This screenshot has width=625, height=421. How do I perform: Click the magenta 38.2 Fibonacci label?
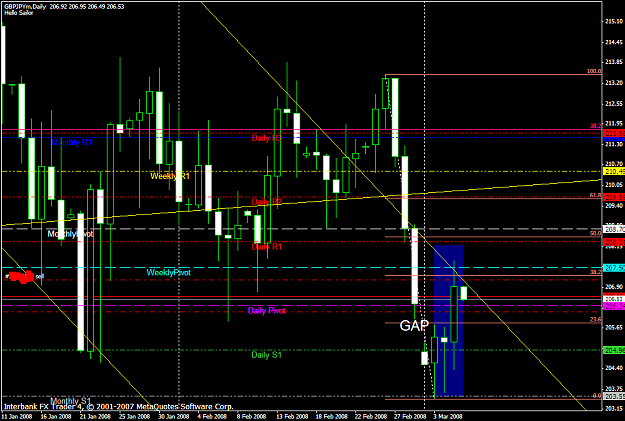pos(596,126)
